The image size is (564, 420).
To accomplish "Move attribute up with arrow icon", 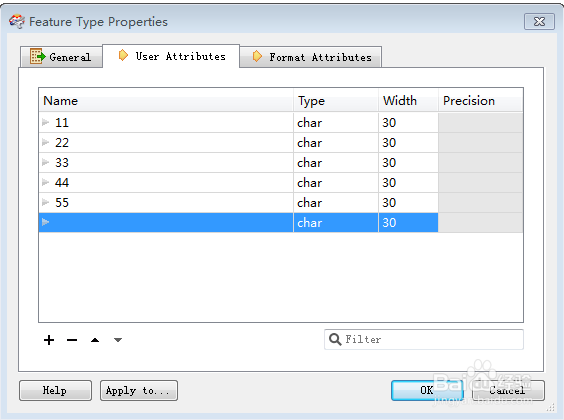I will point(95,340).
